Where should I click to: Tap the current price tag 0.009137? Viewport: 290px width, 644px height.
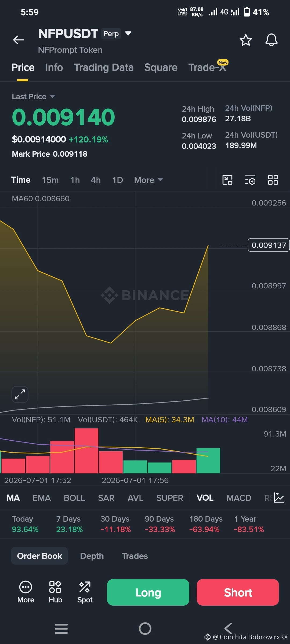[x=269, y=245]
